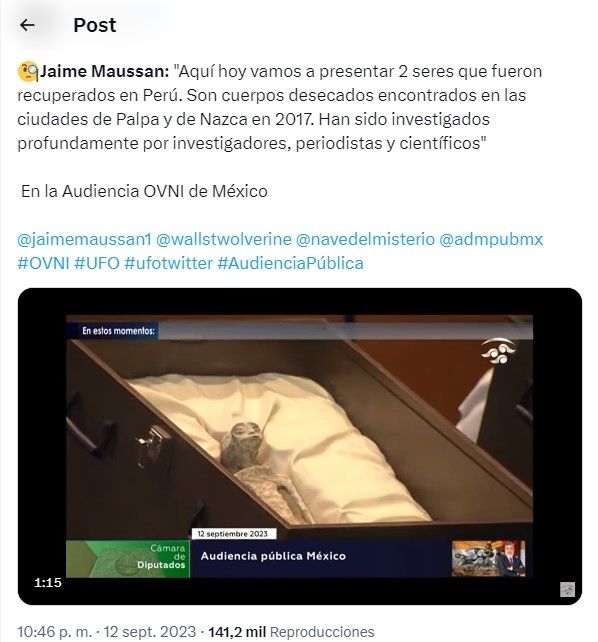Open the #AudienciaPública hashtag
This screenshot has height=642, width=598.
(x=290, y=263)
